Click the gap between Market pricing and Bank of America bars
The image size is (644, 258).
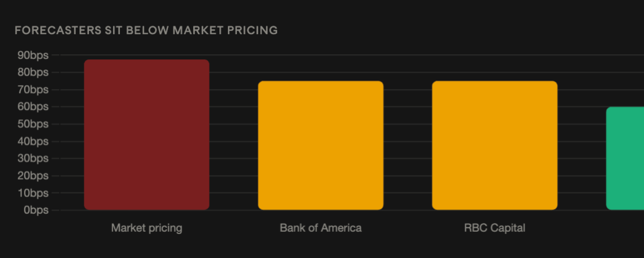pos(233,135)
